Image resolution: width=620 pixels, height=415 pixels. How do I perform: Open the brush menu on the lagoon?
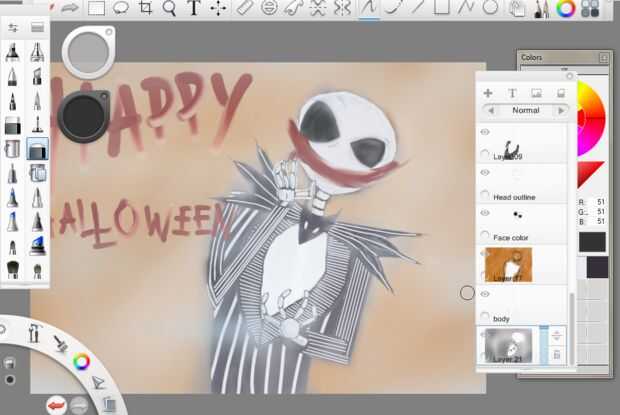pos(60,343)
